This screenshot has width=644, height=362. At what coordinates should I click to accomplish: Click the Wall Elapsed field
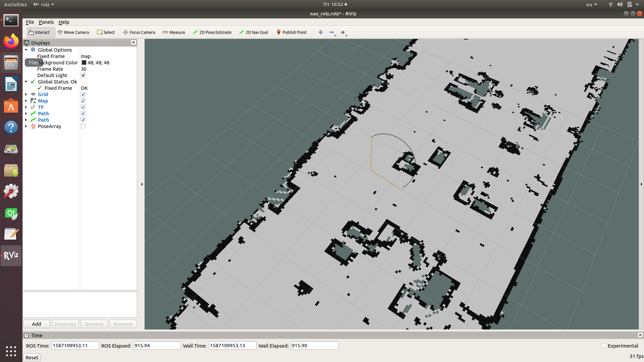(x=314, y=345)
